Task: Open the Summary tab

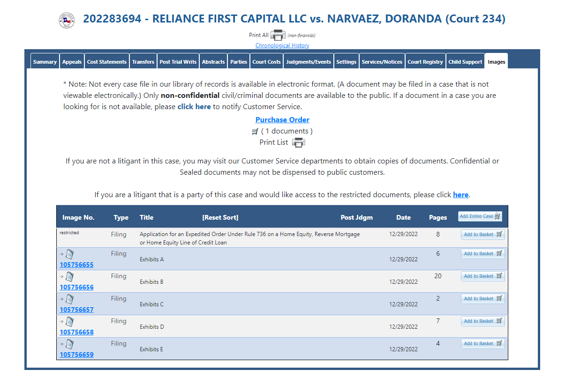Action: [x=45, y=61]
